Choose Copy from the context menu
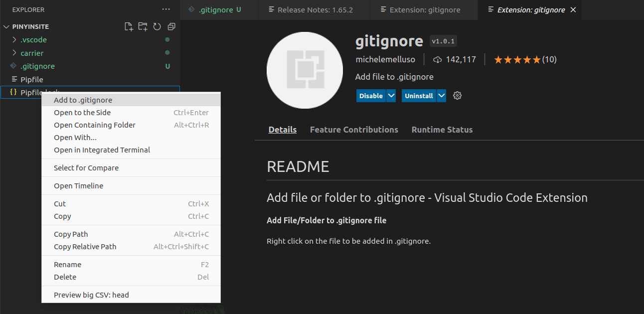644x314 pixels. pyautogui.click(x=131, y=216)
